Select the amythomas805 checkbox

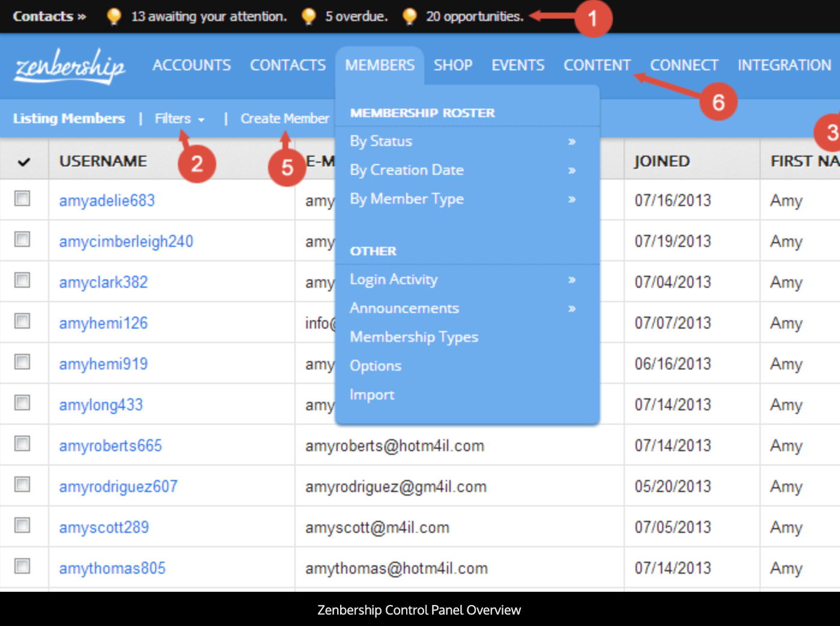[x=22, y=566]
